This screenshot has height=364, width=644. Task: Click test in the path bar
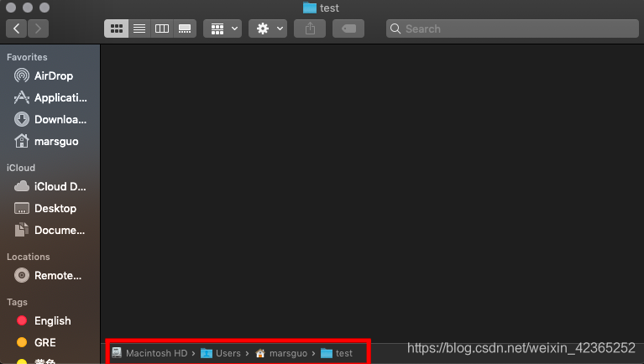344,353
